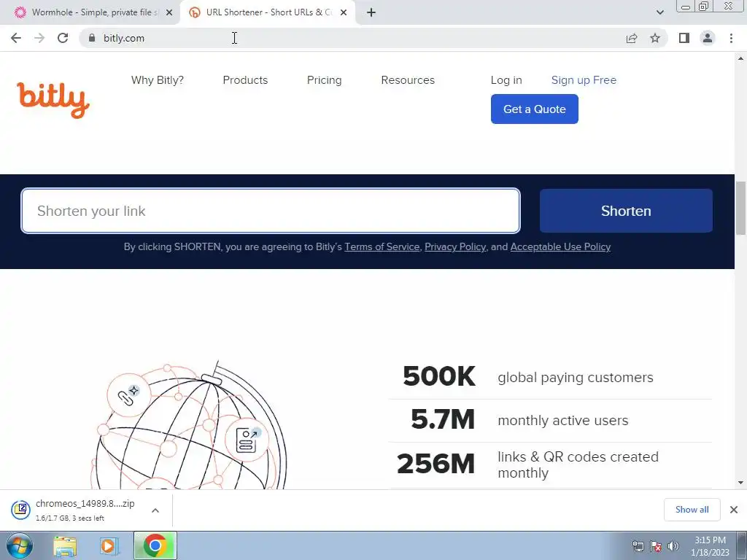Click the bitly logo
This screenshot has width=747, height=560.
[53, 100]
